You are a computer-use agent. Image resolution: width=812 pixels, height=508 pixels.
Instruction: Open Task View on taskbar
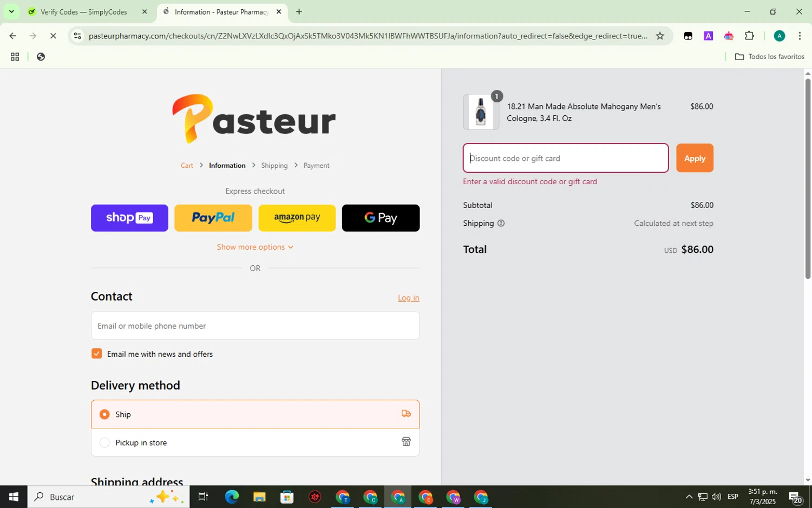click(203, 497)
